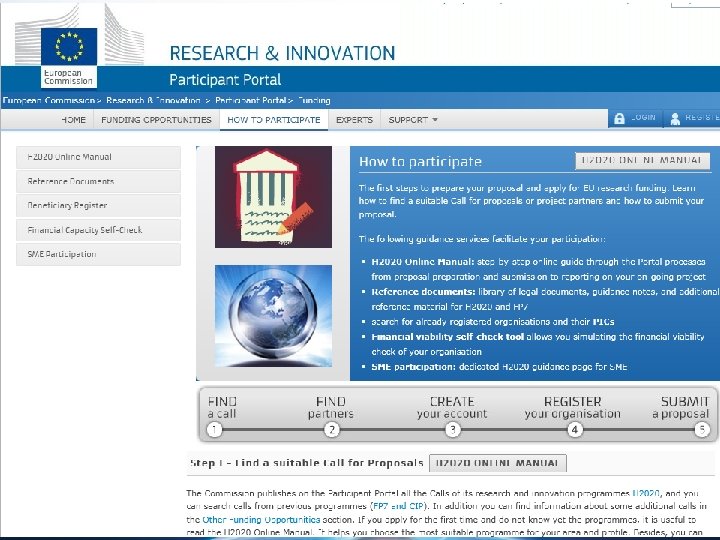Open H2020 Online Manual in sidebar
Image resolution: width=720 pixels, height=540 pixels.
click(98, 157)
